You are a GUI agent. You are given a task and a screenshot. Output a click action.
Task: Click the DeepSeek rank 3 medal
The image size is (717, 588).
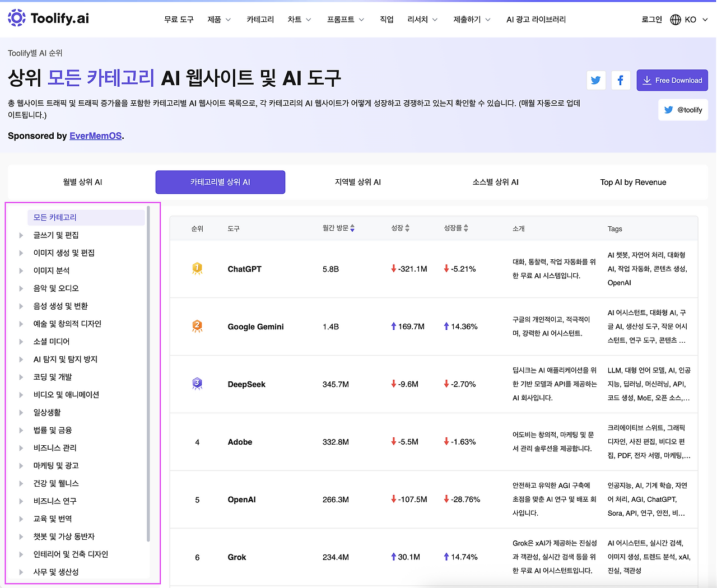pyautogui.click(x=197, y=384)
